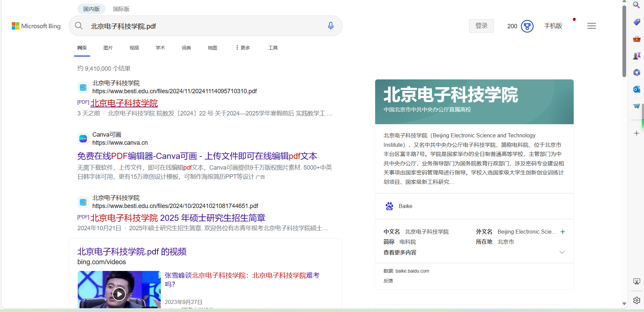Screen dimensions: 644x312
Task: Click the Microsoft Bing logo
Action: coord(36,26)
